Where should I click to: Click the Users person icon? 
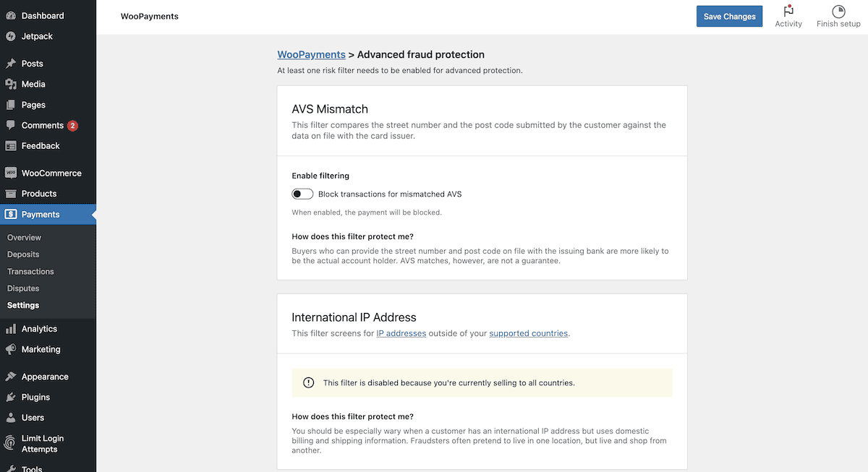pos(11,418)
